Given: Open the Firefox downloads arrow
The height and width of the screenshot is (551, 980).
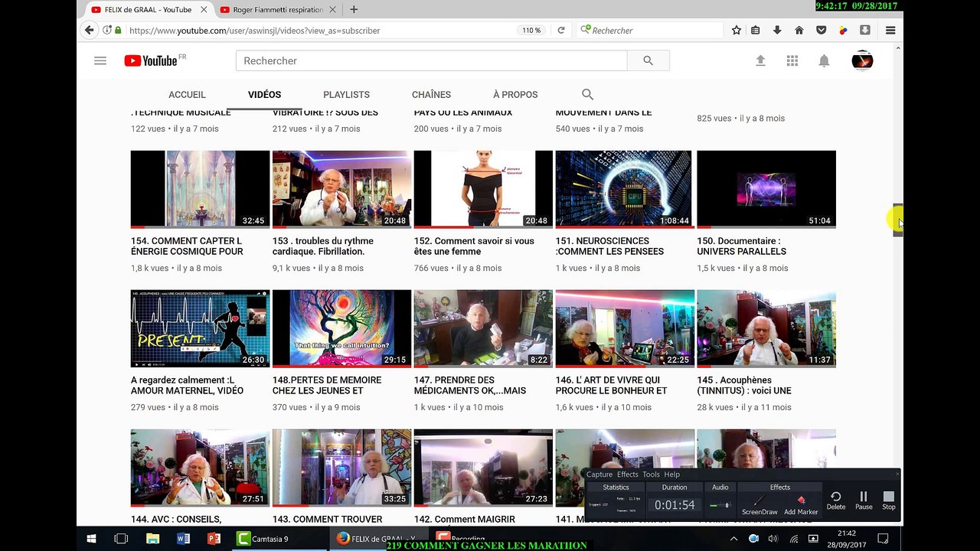Looking at the screenshot, I should coord(777,30).
